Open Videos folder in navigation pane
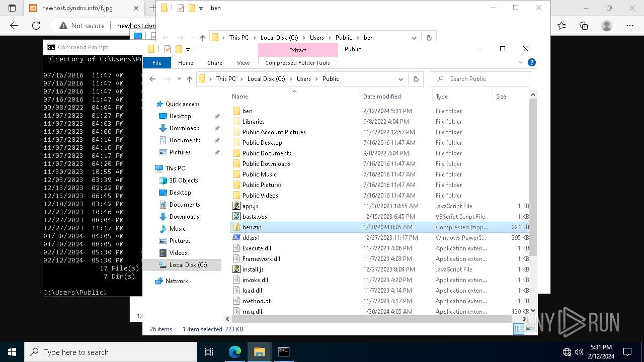This screenshot has width=644, height=362. click(178, 253)
